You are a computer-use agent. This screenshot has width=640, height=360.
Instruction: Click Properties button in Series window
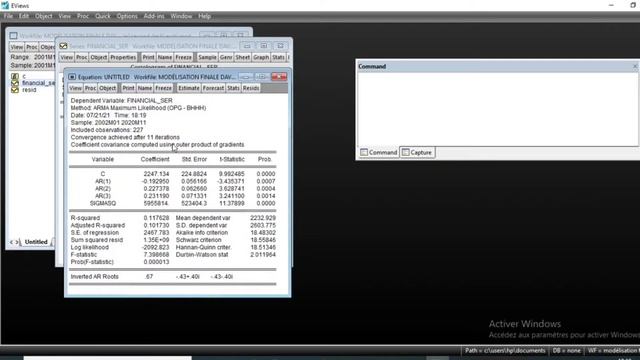pyautogui.click(x=123, y=58)
